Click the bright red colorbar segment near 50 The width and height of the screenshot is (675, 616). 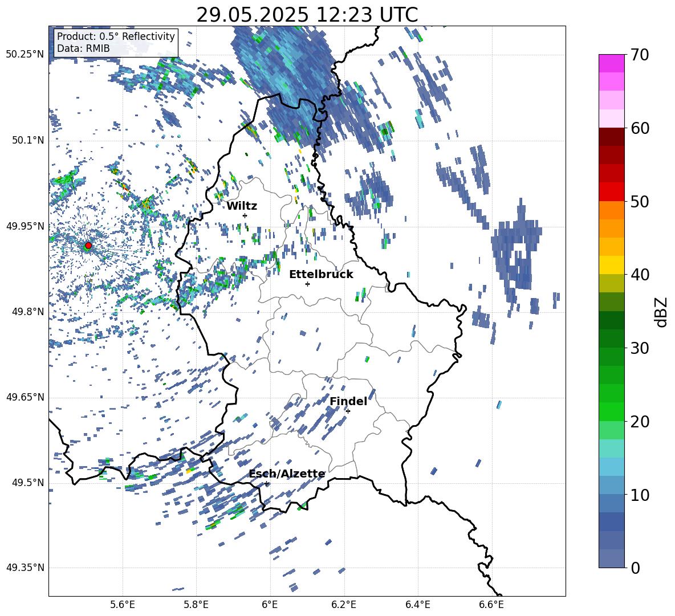[611, 192]
